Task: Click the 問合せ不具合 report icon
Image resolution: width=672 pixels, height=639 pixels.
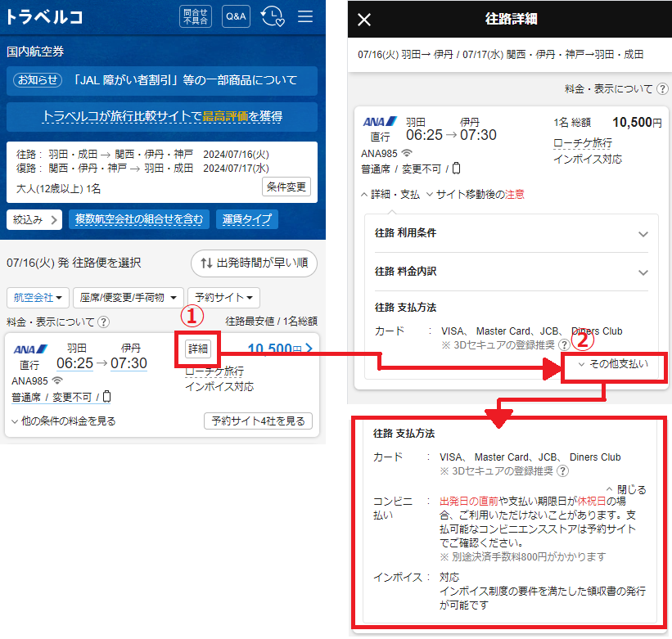Action: pos(195,16)
